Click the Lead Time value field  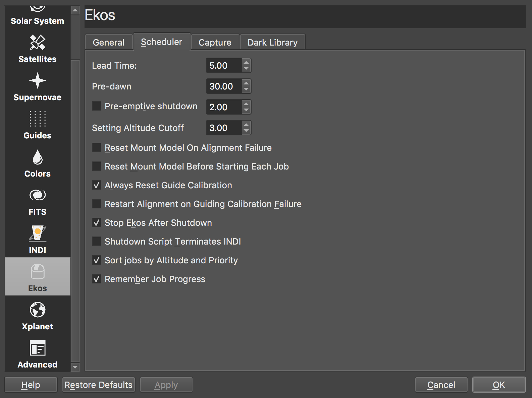click(224, 66)
